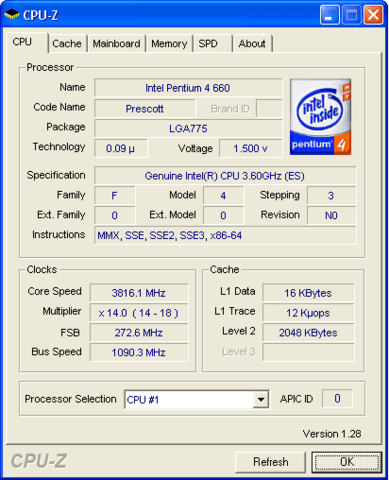Screen dimensions: 389x480
Task: Open the About tab
Action: coord(252,44)
